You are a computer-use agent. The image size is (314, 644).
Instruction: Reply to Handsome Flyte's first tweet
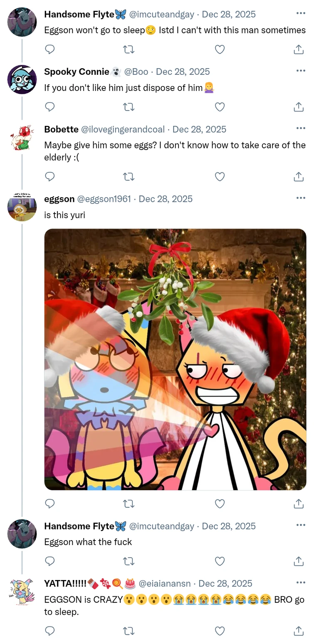pos(50,49)
